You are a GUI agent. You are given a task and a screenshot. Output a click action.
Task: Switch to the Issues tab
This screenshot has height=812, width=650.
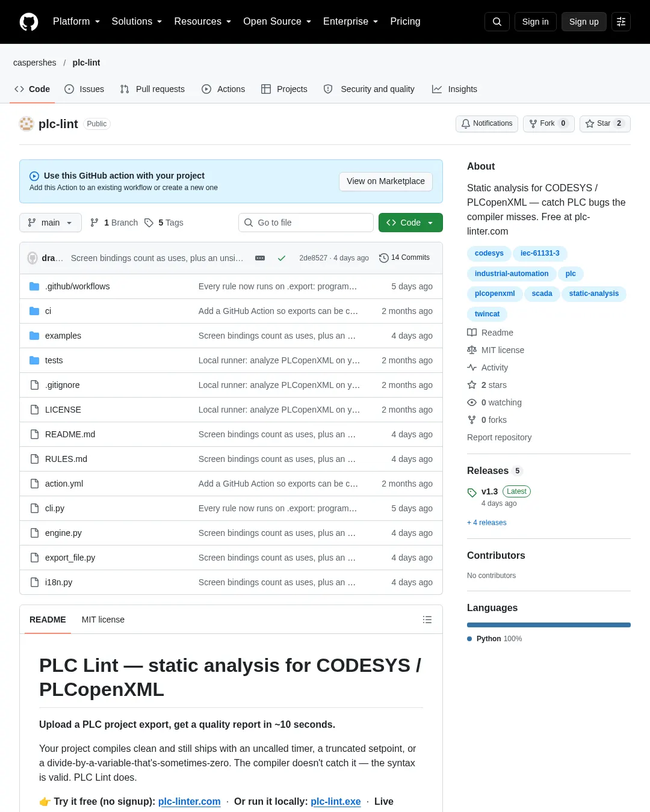coord(84,89)
